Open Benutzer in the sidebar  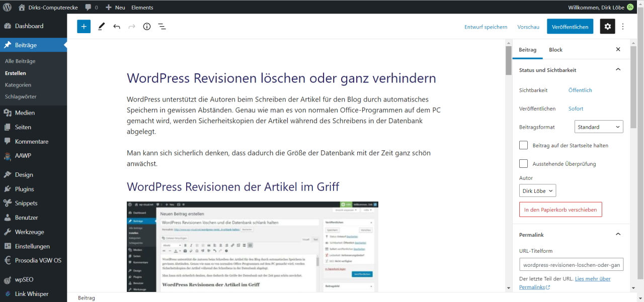coord(33,218)
